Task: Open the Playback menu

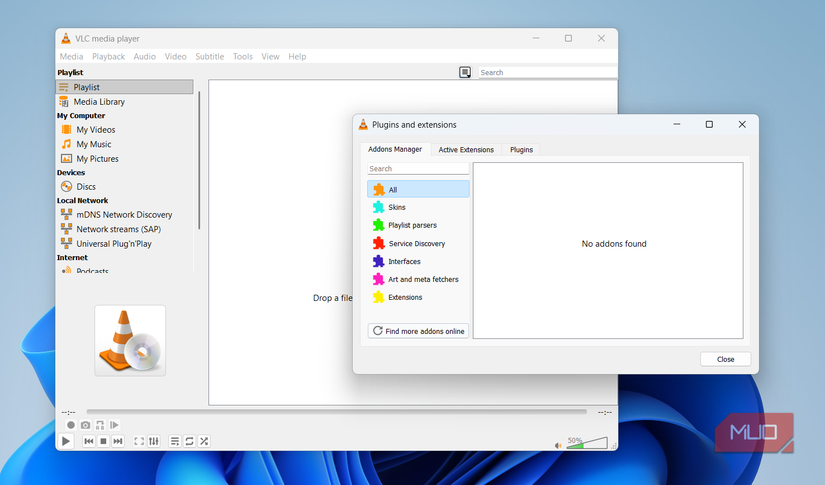Action: [108, 56]
